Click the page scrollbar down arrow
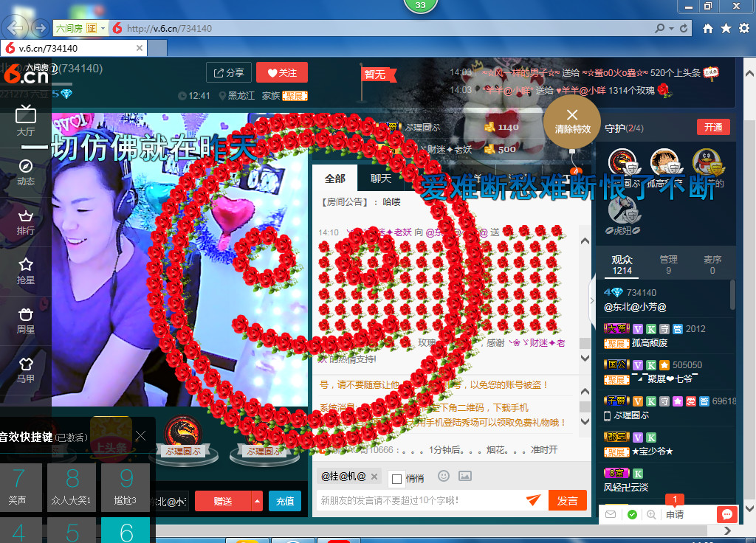Screen dimensions: 756x543 point(749,508)
